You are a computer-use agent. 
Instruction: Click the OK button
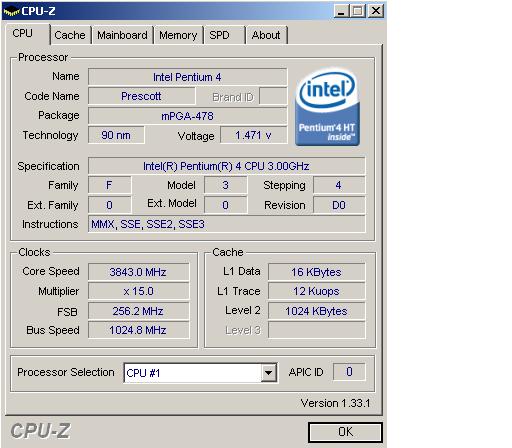[x=345, y=432]
